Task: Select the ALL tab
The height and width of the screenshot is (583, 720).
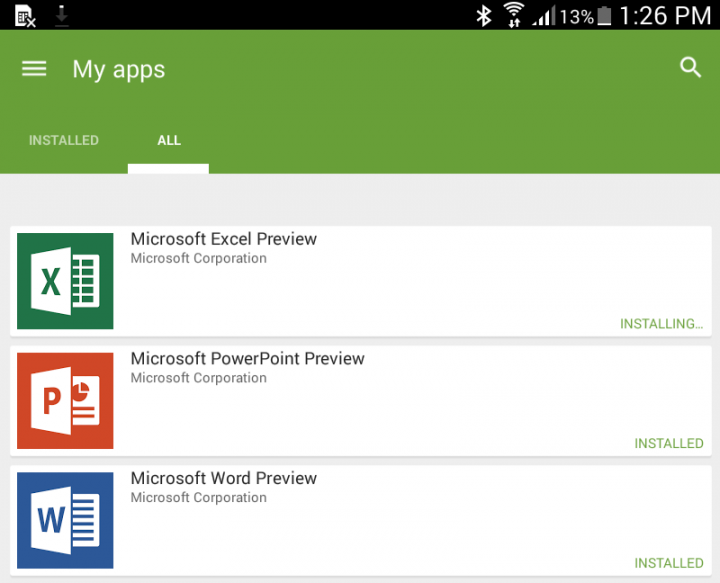Action: [169, 140]
